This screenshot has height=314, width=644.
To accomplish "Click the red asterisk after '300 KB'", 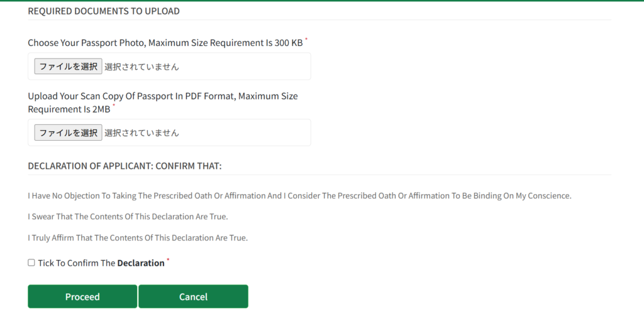I will tap(306, 40).
